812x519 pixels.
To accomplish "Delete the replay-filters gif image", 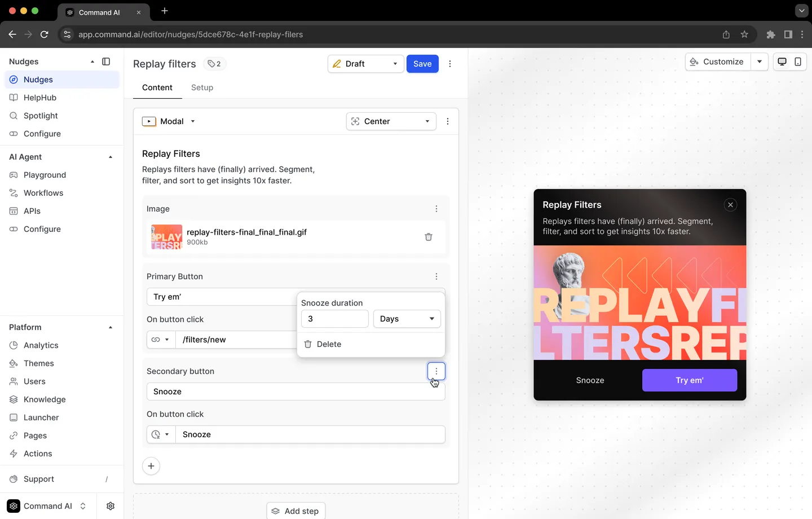I will [429, 237].
